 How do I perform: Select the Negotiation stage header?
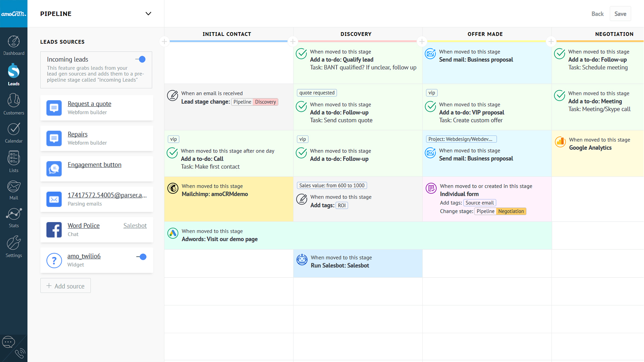[614, 34]
